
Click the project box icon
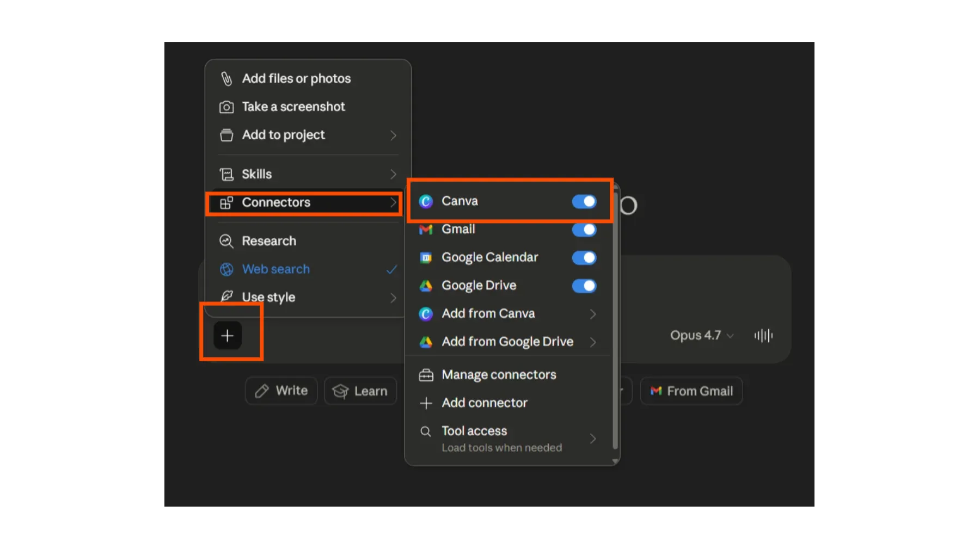click(226, 135)
